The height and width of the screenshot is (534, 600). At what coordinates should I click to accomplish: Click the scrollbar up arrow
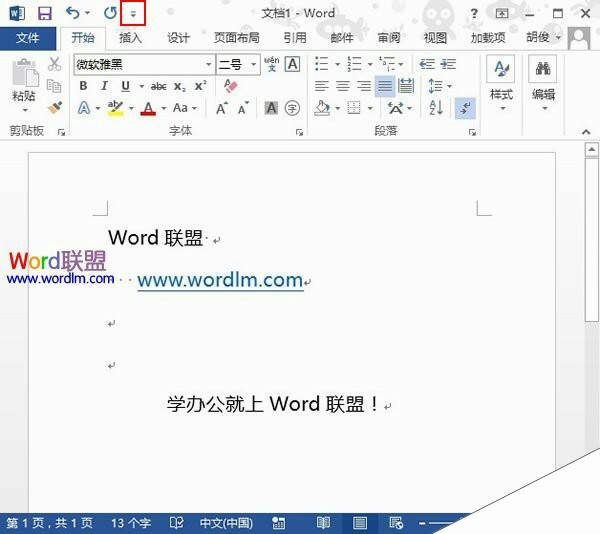(x=592, y=150)
